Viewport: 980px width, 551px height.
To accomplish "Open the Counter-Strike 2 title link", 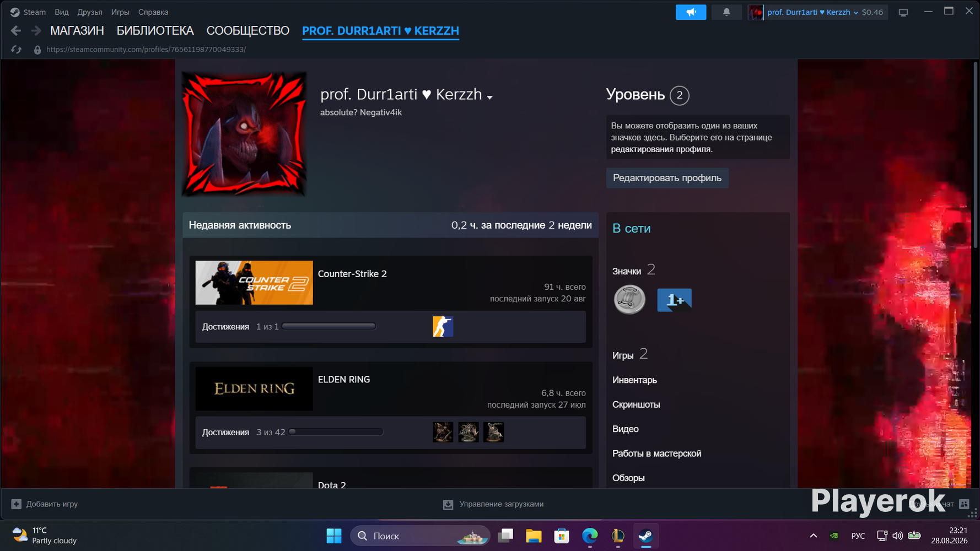I will [352, 274].
